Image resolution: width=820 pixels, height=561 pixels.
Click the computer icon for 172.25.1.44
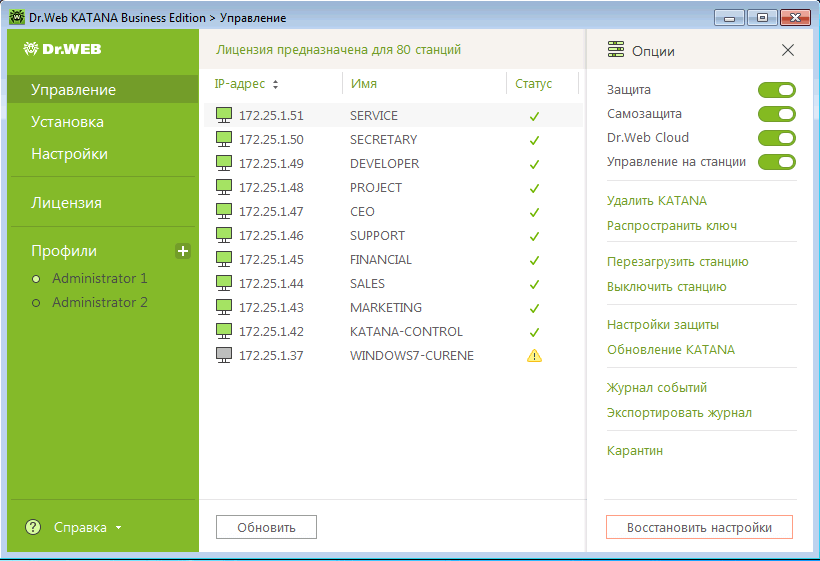224,283
